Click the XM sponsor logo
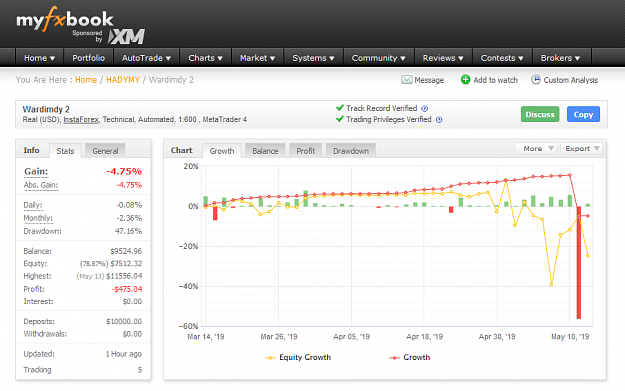 126,37
